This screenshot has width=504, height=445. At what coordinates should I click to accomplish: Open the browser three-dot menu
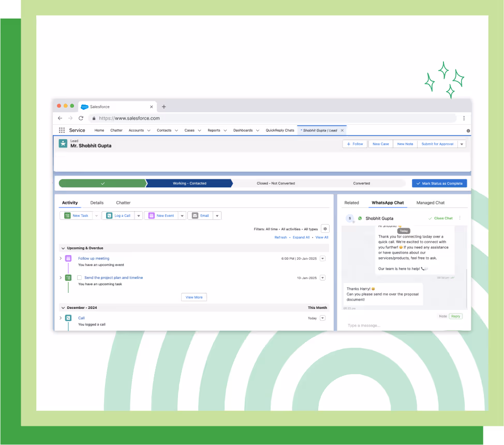[464, 118]
